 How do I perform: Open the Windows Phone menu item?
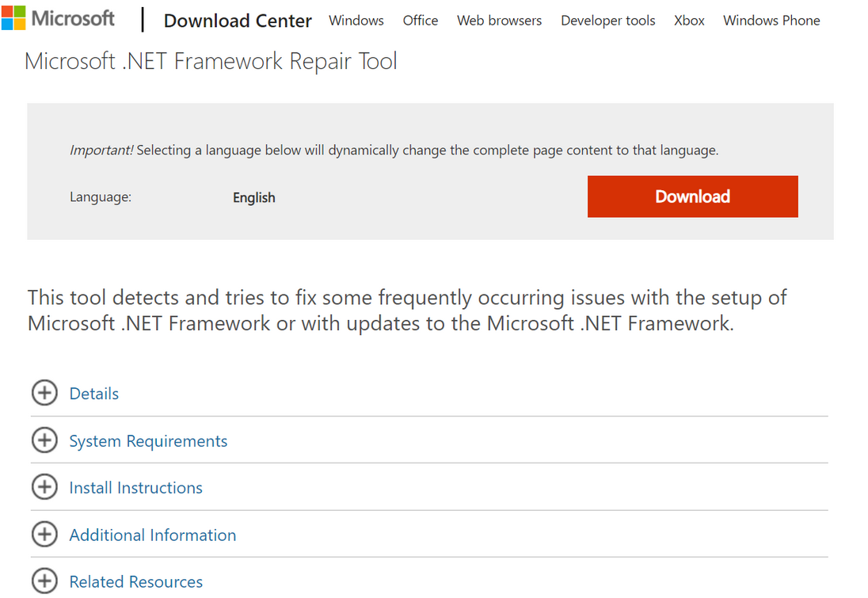coord(771,21)
